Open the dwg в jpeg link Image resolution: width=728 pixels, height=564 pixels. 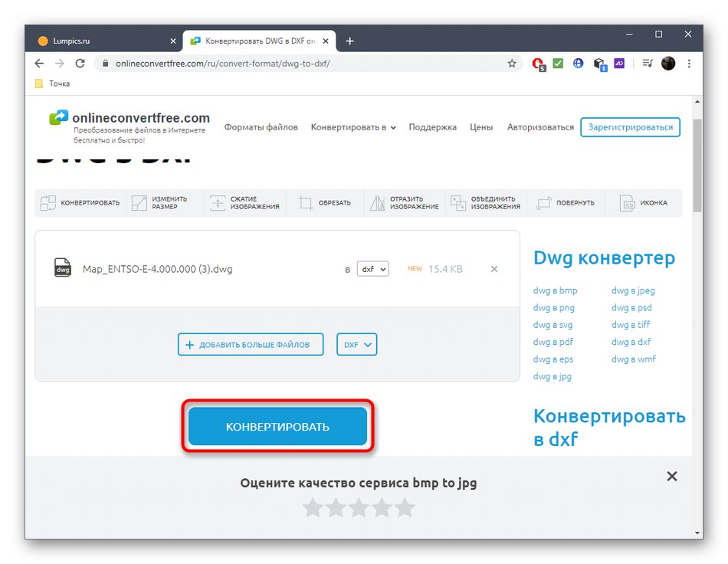tap(633, 290)
